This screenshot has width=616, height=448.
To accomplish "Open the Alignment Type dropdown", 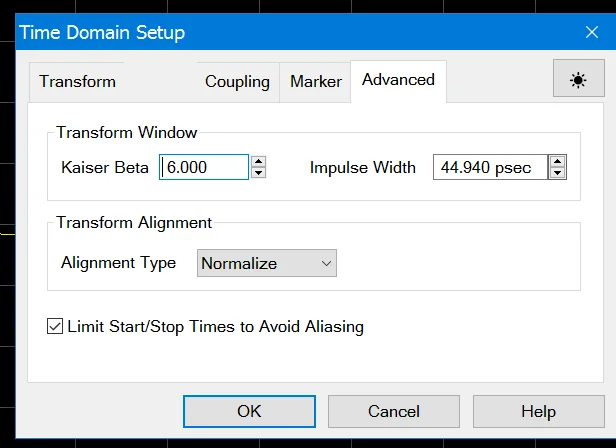I will (x=267, y=264).
